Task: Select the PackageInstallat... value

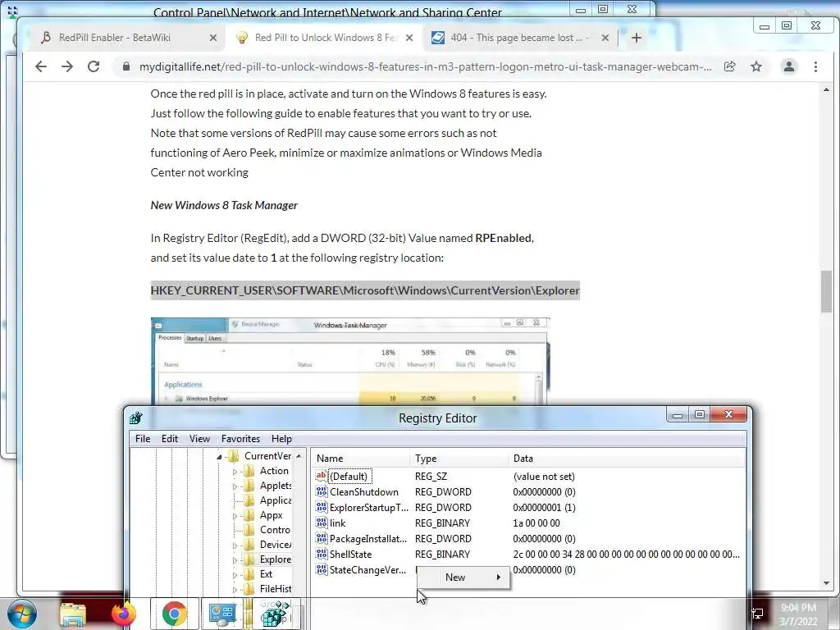Action: point(368,538)
